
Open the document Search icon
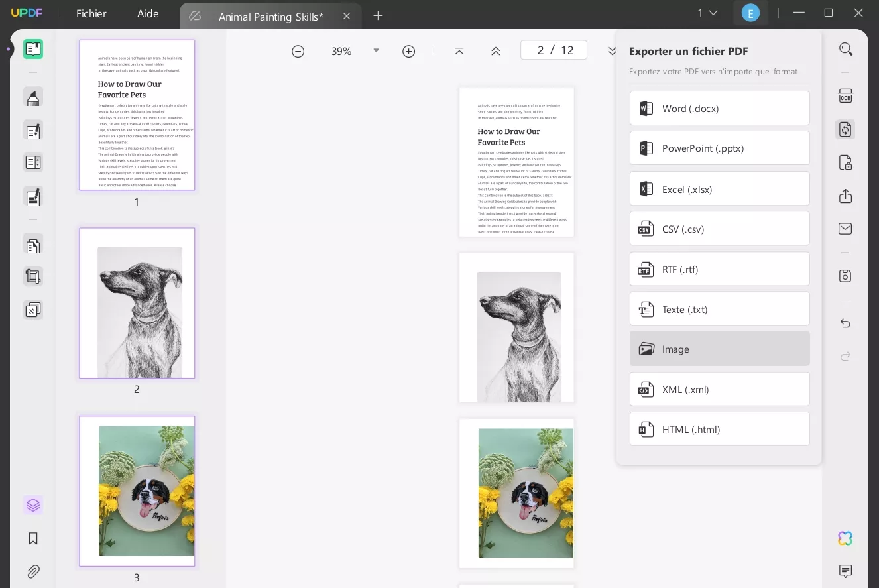(x=845, y=48)
